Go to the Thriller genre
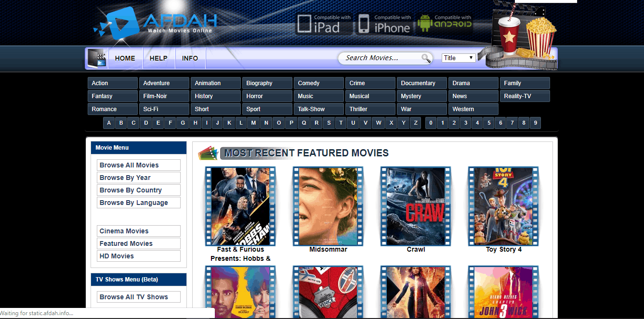This screenshot has width=644, height=319. (370, 109)
